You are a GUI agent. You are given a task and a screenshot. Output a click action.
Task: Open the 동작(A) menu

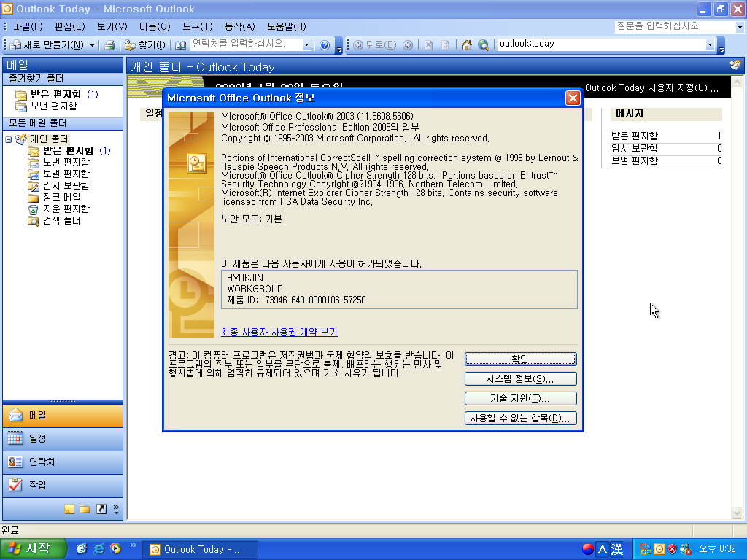click(239, 27)
